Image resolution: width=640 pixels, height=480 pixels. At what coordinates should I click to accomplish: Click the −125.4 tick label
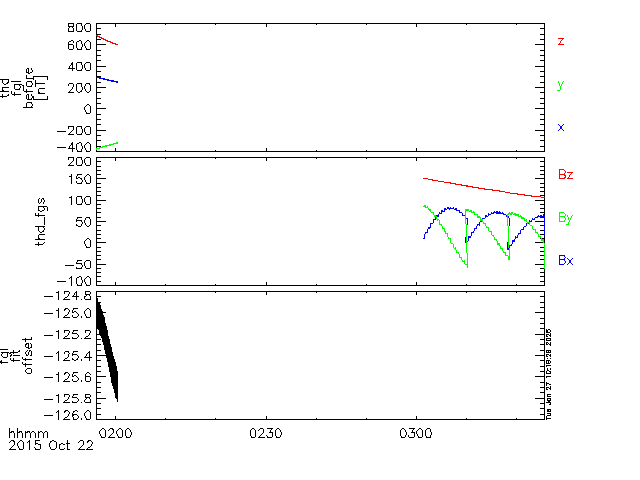point(68,356)
